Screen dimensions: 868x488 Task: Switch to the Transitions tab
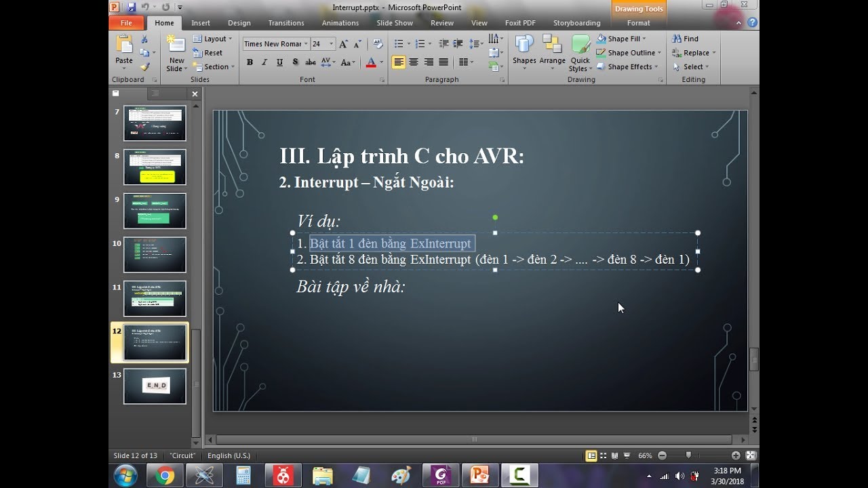pyautogui.click(x=286, y=23)
